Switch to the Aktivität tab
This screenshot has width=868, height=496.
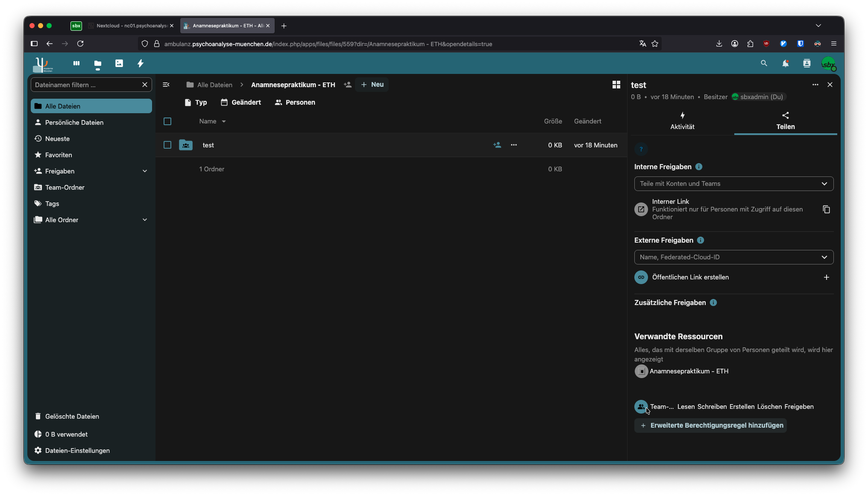[682, 121]
